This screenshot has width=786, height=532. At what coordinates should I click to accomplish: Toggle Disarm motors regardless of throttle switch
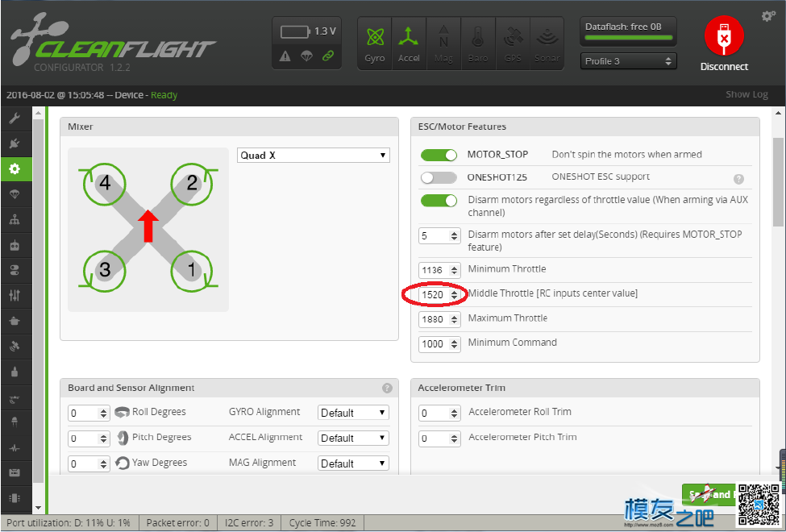tap(439, 201)
